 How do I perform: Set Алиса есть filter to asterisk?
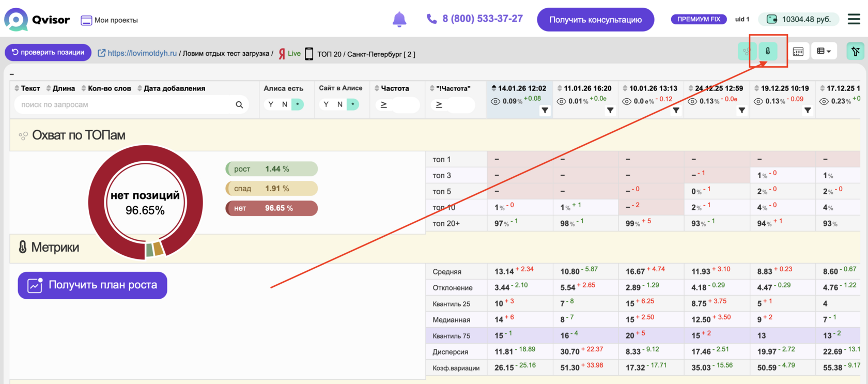(x=298, y=104)
